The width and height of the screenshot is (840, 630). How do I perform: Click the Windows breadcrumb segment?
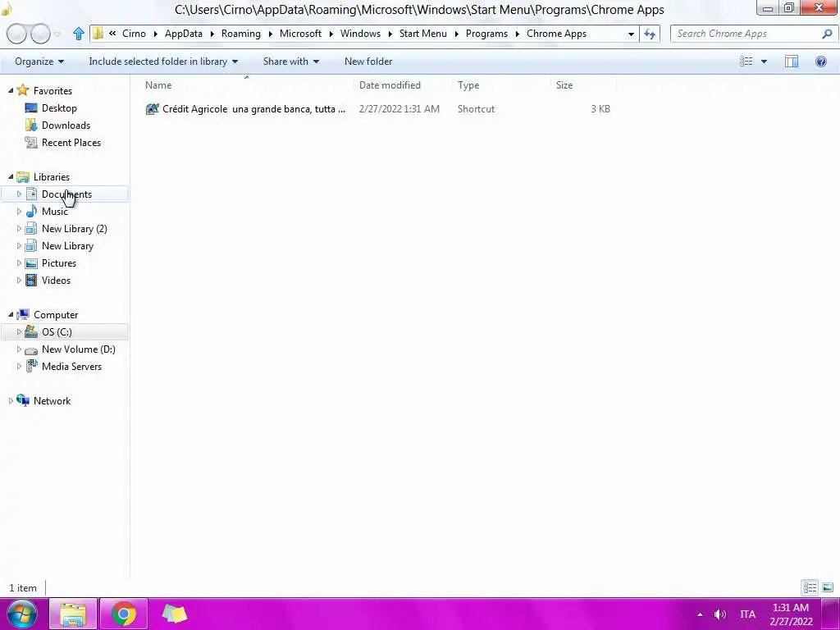[360, 34]
